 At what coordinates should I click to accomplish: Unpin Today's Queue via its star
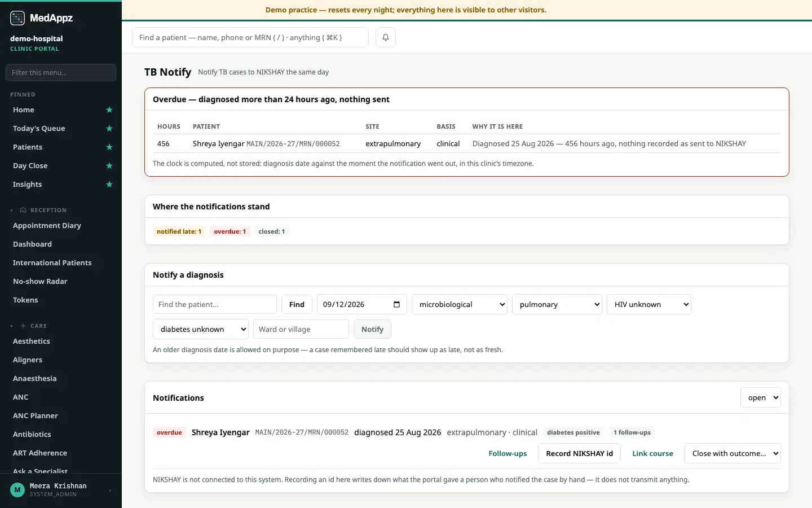point(109,129)
